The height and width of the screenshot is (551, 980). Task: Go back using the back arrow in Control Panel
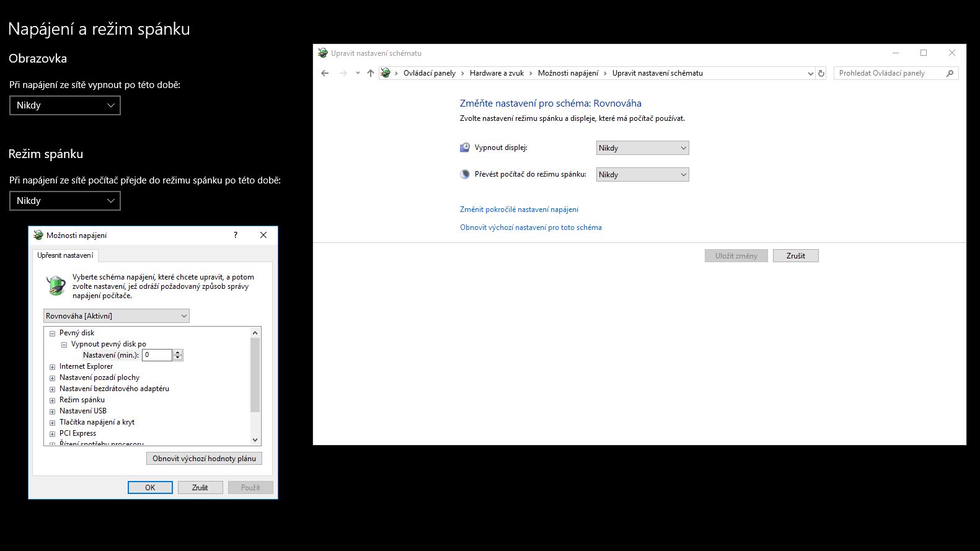[x=325, y=73]
